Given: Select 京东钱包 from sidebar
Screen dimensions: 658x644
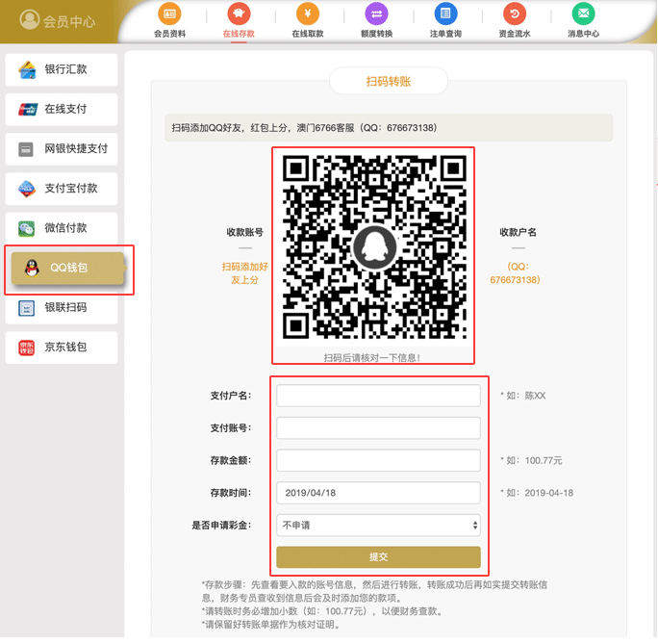Looking at the screenshot, I should [62, 348].
